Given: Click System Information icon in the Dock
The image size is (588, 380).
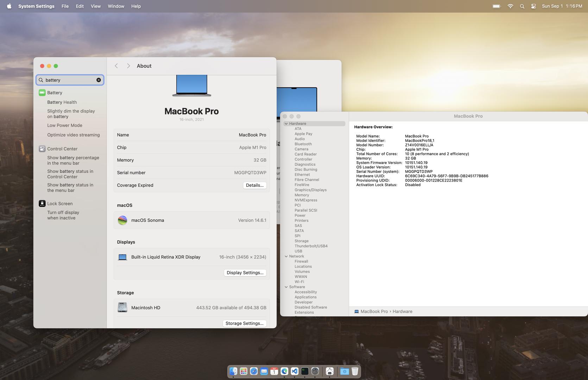Looking at the screenshot, I should (330, 371).
